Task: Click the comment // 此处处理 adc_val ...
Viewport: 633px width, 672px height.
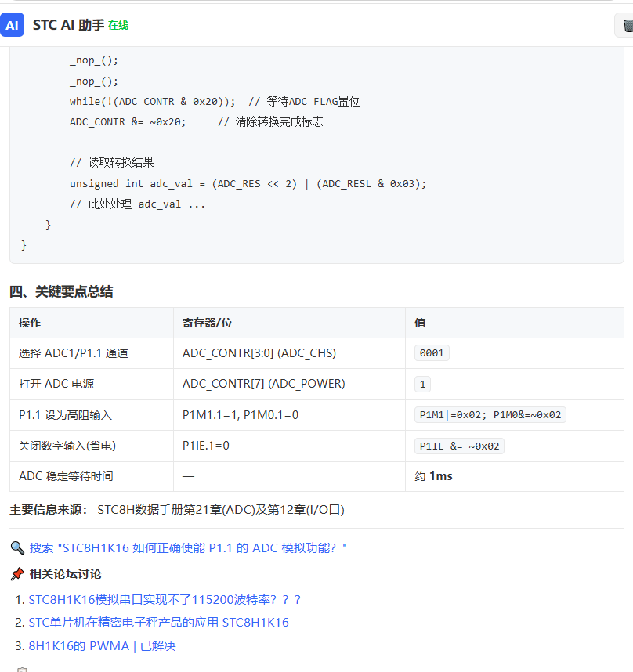Action: [138, 204]
